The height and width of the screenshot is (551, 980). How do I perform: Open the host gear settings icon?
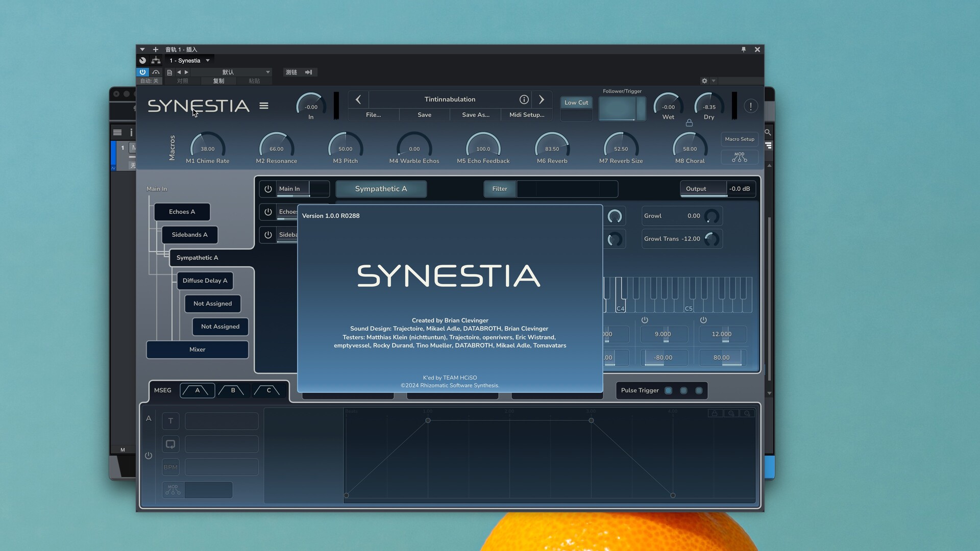[704, 81]
